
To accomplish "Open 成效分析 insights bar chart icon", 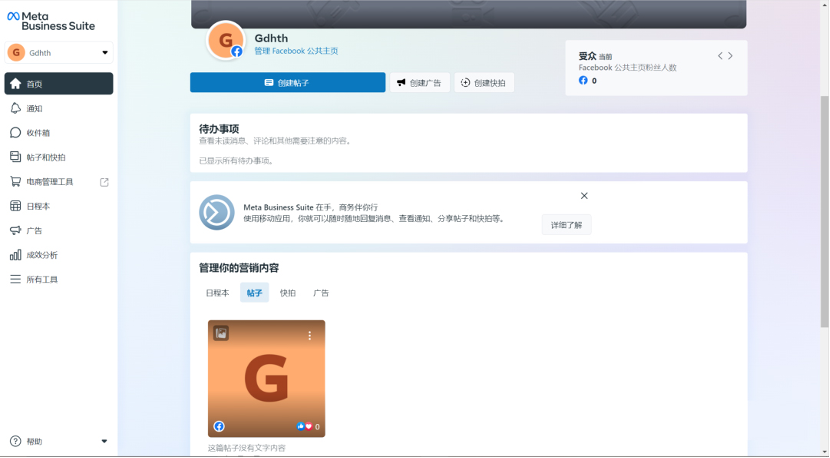I will pyautogui.click(x=15, y=255).
